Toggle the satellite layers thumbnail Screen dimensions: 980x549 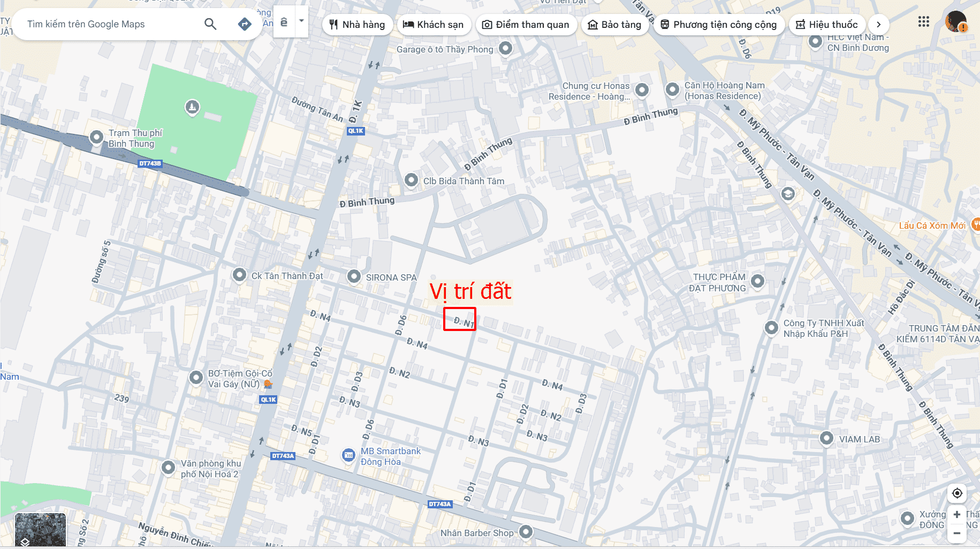[x=40, y=530]
